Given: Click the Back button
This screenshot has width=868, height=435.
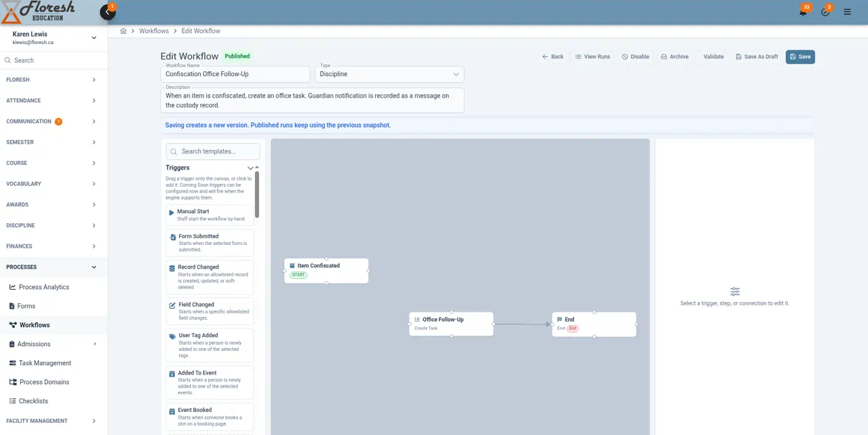Looking at the screenshot, I should 553,57.
